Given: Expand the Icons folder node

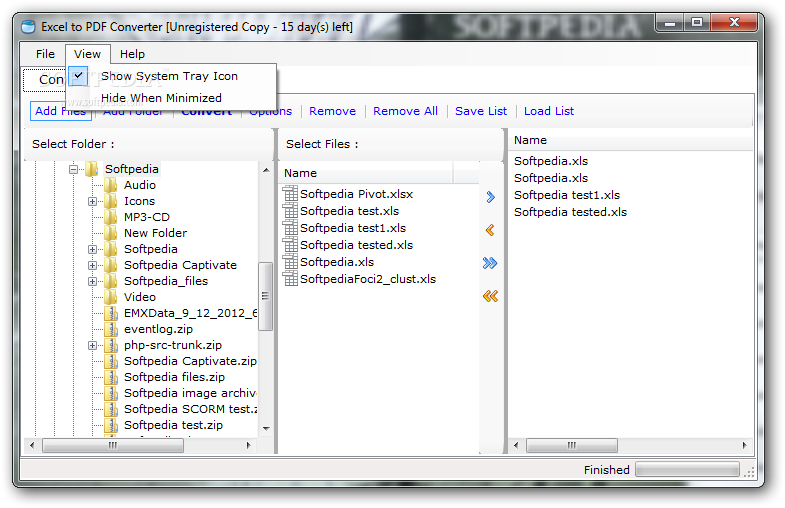Looking at the screenshot, I should [x=92, y=201].
